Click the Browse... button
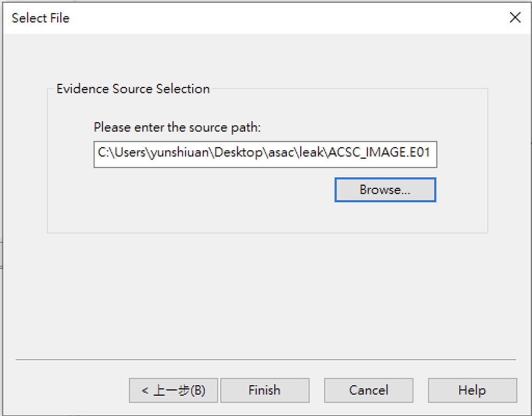This screenshot has width=532, height=416. [385, 190]
